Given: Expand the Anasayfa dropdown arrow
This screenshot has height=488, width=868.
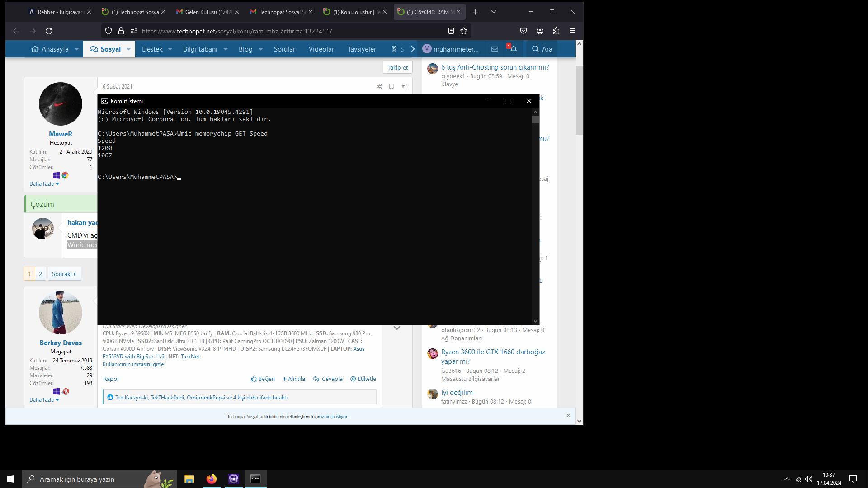Looking at the screenshot, I should [76, 49].
